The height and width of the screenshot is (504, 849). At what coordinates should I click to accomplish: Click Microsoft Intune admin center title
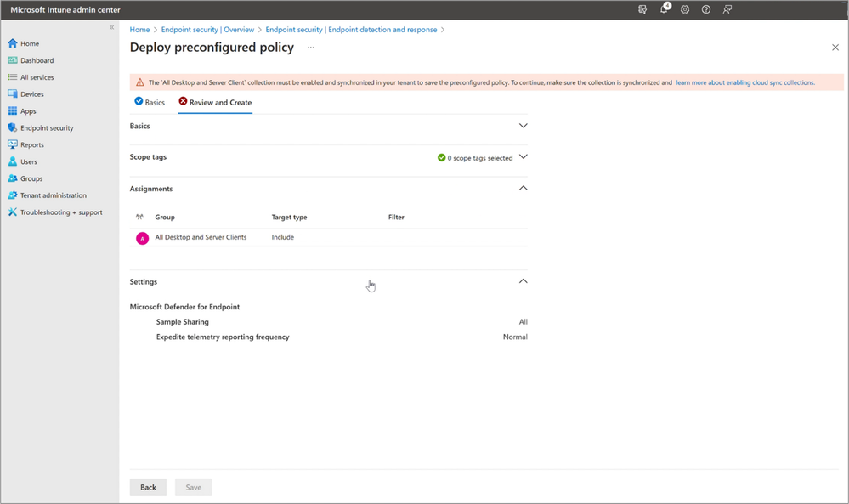[x=65, y=9]
